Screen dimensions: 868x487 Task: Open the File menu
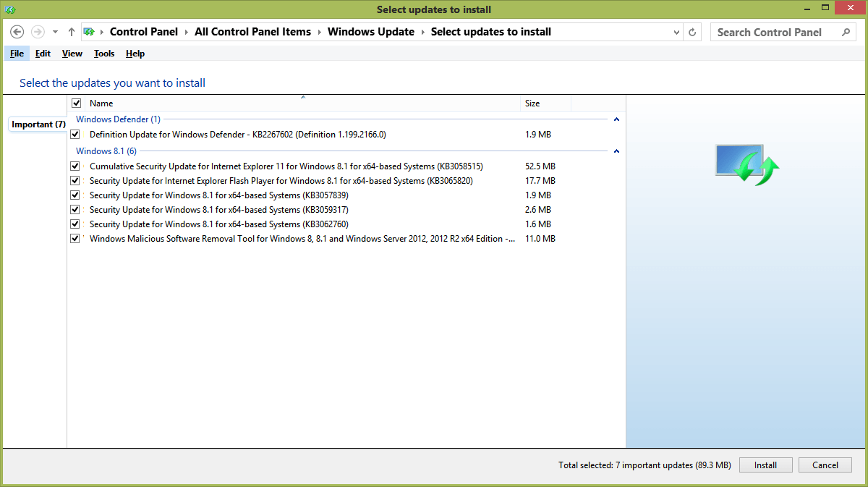tap(17, 54)
